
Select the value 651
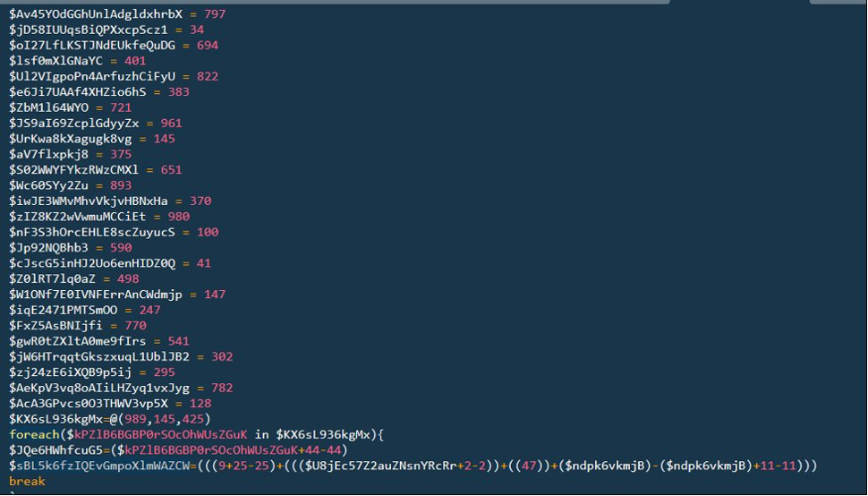[172, 169]
